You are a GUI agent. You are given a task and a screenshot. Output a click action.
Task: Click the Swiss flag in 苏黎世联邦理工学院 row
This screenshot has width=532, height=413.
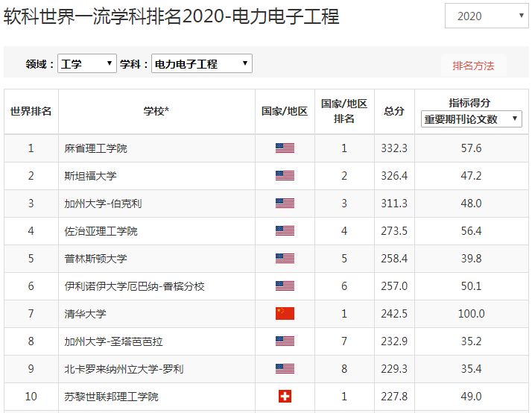click(x=285, y=397)
